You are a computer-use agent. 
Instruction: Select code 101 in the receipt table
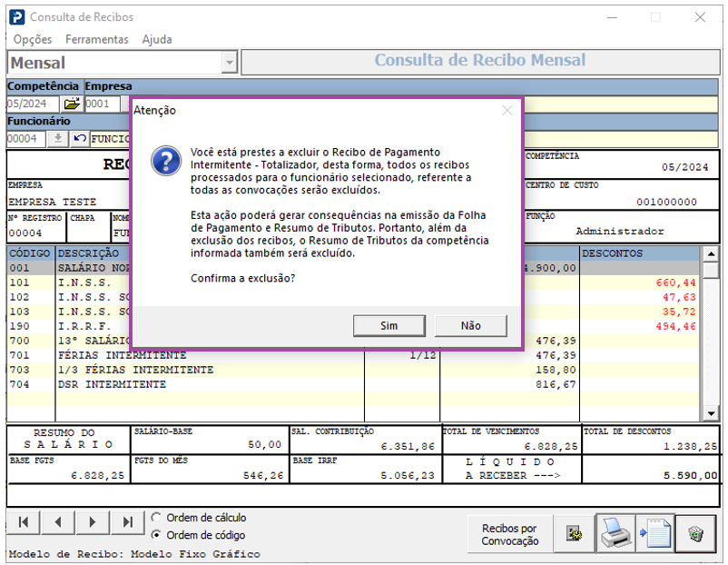19,282
